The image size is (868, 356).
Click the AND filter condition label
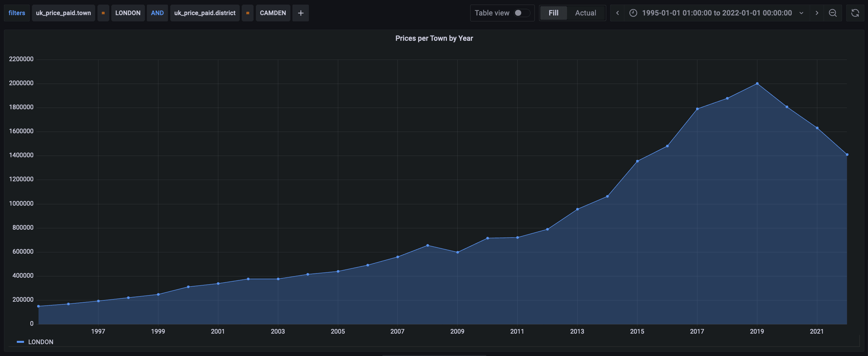157,13
